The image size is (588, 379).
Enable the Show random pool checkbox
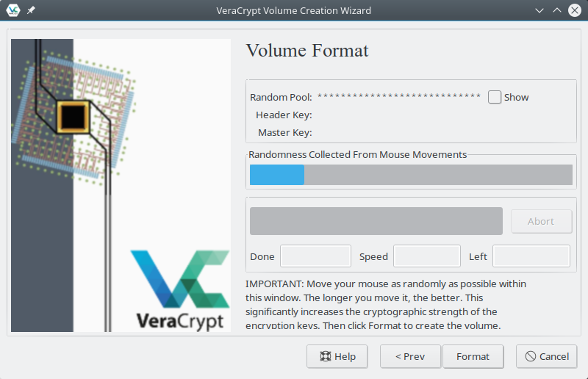[x=495, y=97]
